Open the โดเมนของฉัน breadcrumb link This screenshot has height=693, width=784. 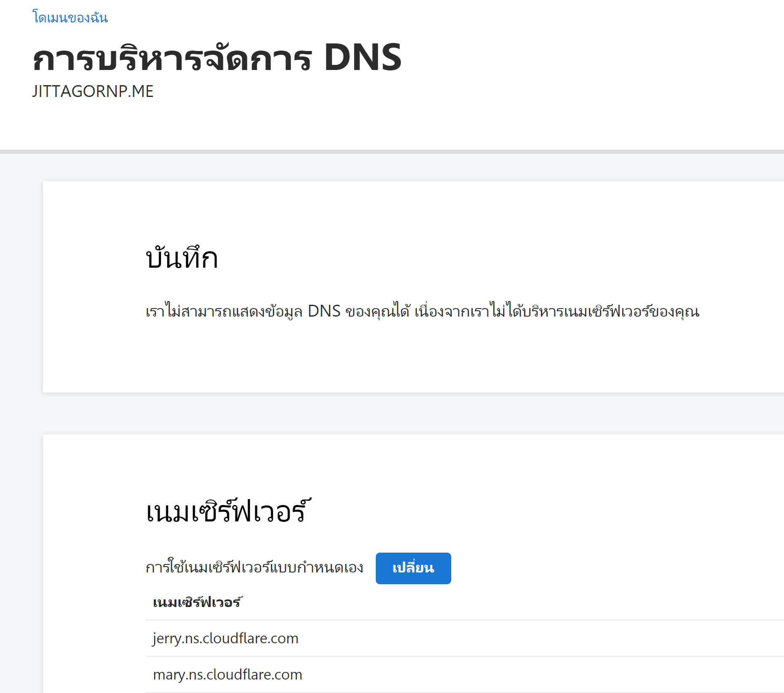70,18
